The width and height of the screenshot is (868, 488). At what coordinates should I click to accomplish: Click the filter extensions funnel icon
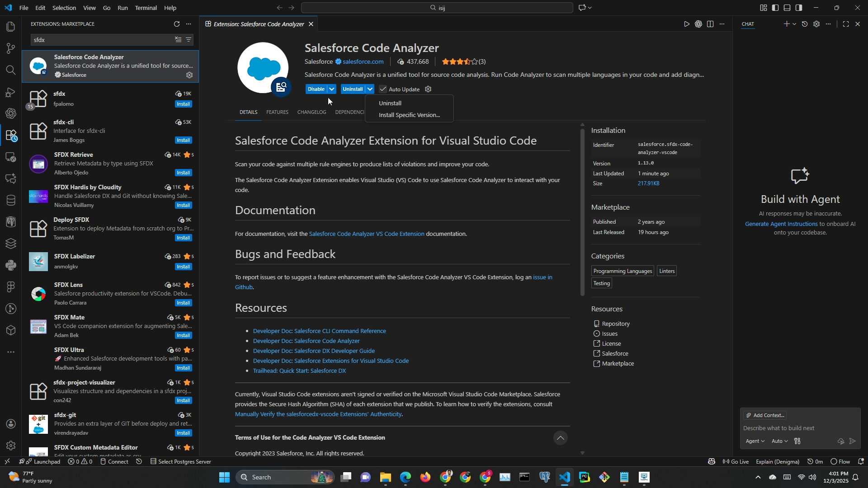(189, 40)
